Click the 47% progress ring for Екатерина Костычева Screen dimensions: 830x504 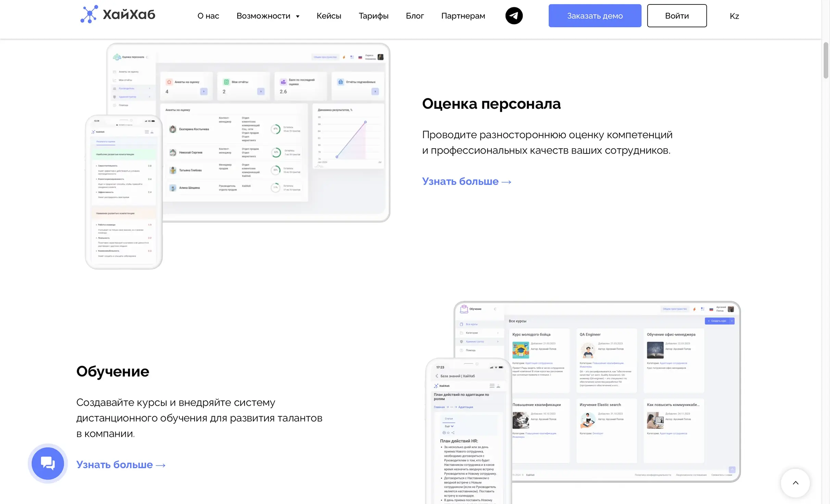[x=276, y=129]
